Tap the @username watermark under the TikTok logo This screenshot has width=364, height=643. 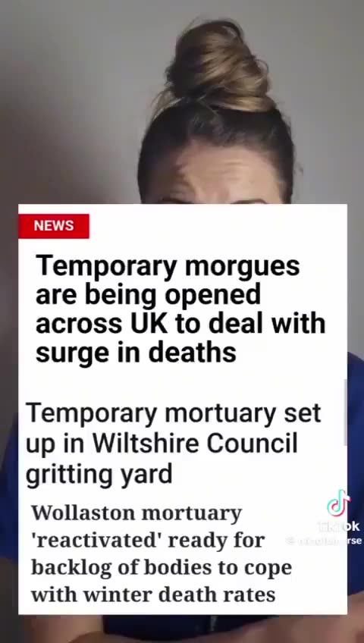point(324,541)
